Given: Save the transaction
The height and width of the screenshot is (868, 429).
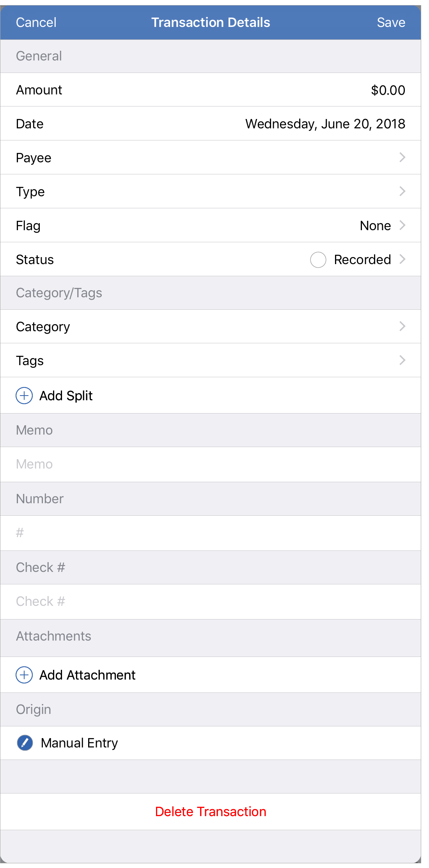Looking at the screenshot, I should pyautogui.click(x=391, y=23).
